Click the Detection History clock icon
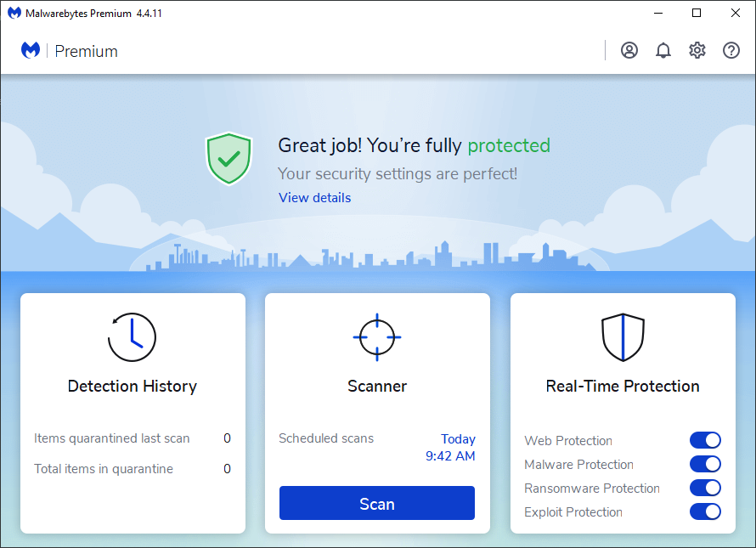Screen dimensions: 756x548 point(132,337)
